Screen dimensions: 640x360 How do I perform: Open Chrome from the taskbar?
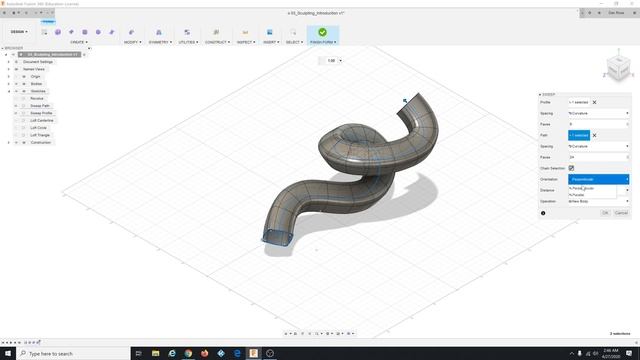tap(188, 353)
